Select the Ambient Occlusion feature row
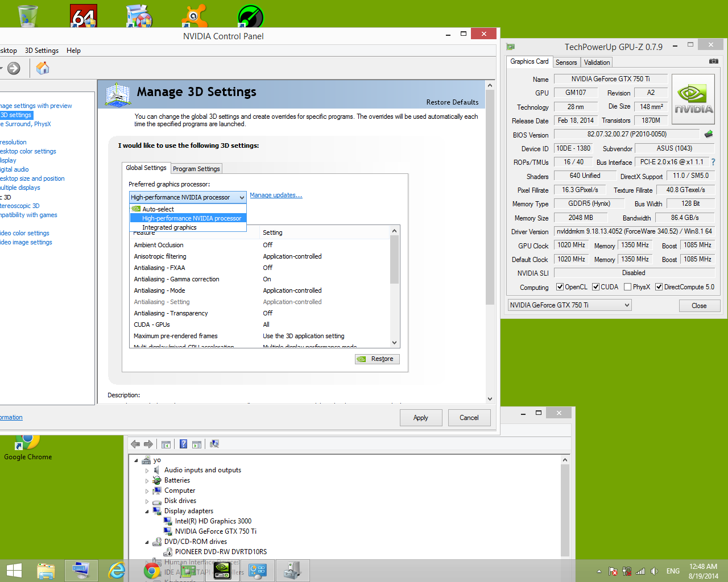This screenshot has height=582, width=728. point(260,245)
